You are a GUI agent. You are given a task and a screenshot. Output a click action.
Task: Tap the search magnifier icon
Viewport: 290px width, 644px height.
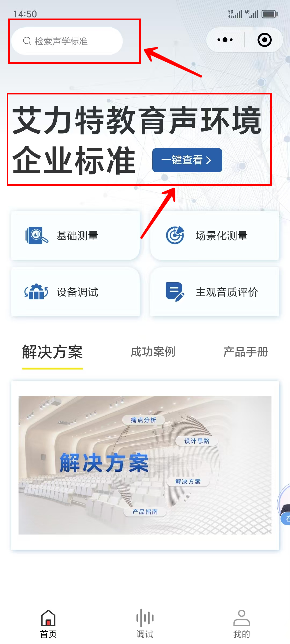27,41
